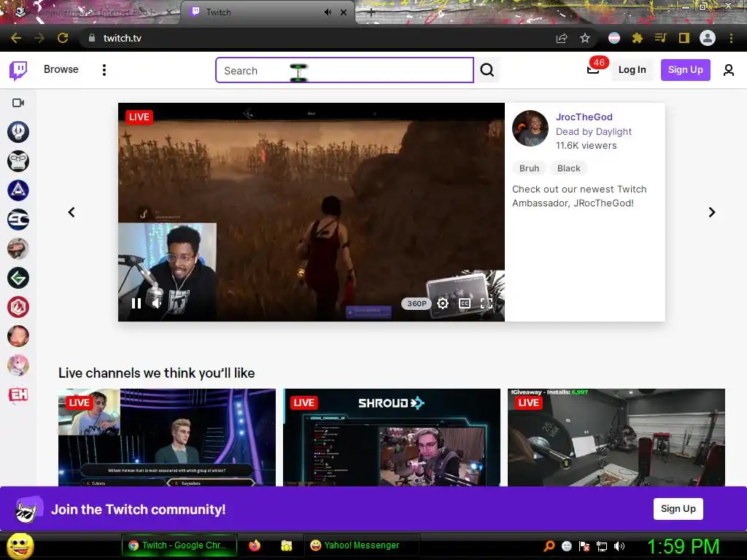This screenshot has height=560, width=747.
Task: Switch to the Computernewb's Internet Pub tab
Action: (93, 12)
